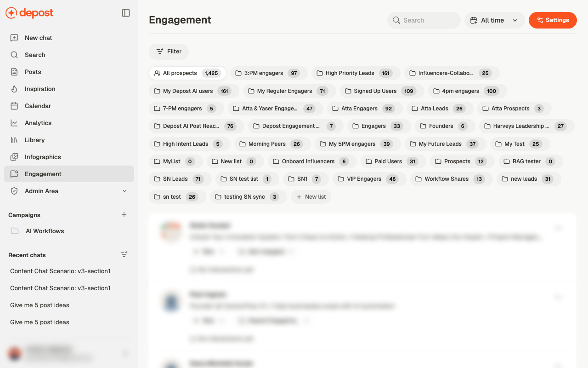Select the High Priority Leads list
Viewport: 588px width, 368px height.
click(356, 73)
